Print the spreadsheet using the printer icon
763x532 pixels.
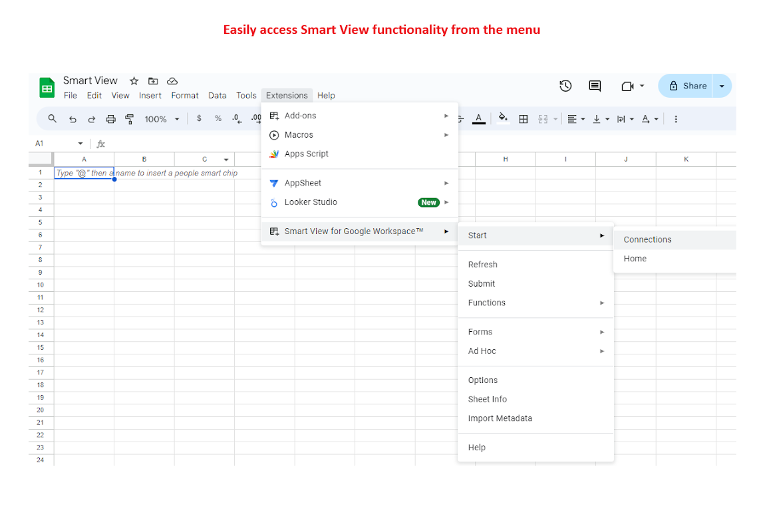pos(111,119)
